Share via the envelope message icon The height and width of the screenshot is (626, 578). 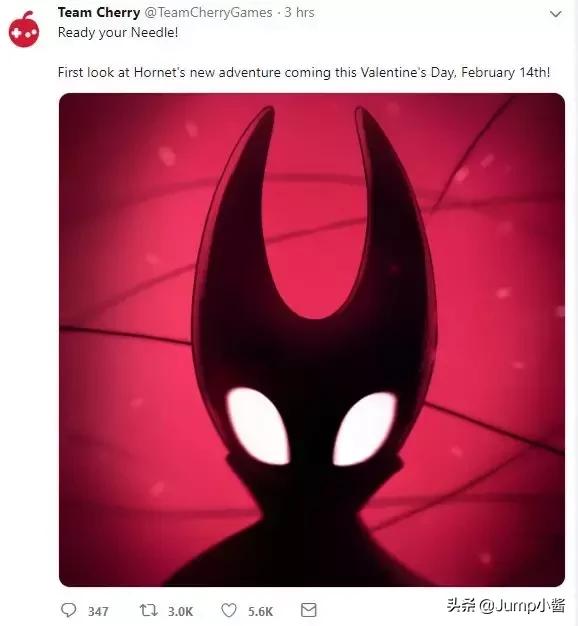point(309,610)
